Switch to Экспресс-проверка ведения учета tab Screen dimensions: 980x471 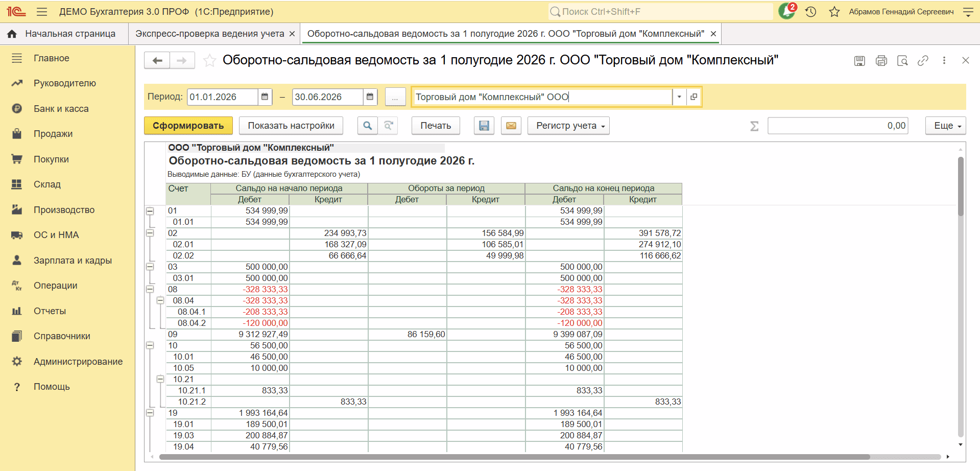pos(210,34)
